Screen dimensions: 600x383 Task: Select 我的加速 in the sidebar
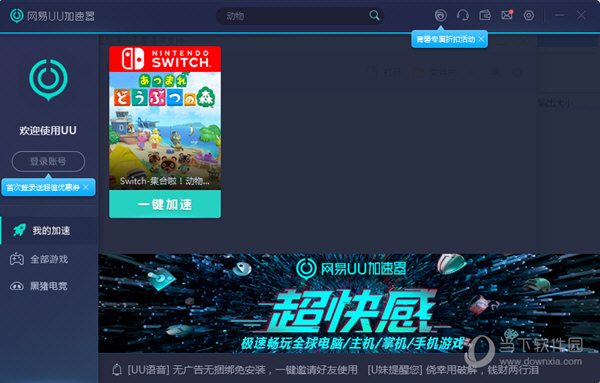click(49, 230)
